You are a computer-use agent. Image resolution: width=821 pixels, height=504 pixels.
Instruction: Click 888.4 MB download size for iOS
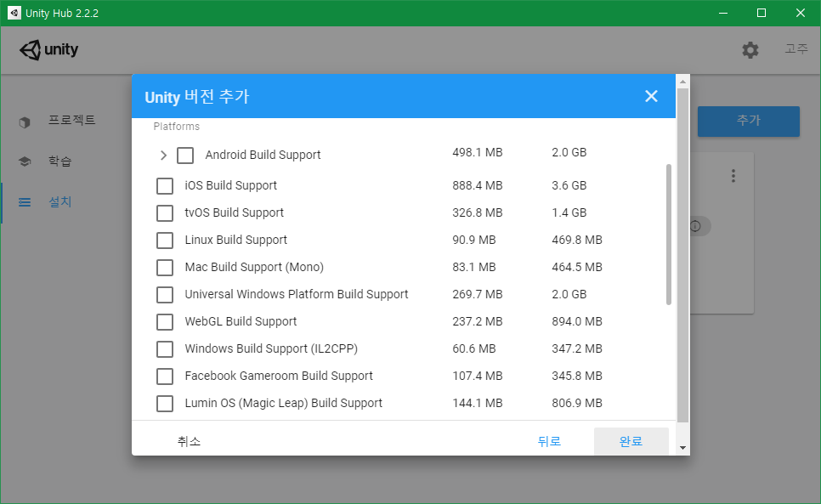[x=478, y=185]
